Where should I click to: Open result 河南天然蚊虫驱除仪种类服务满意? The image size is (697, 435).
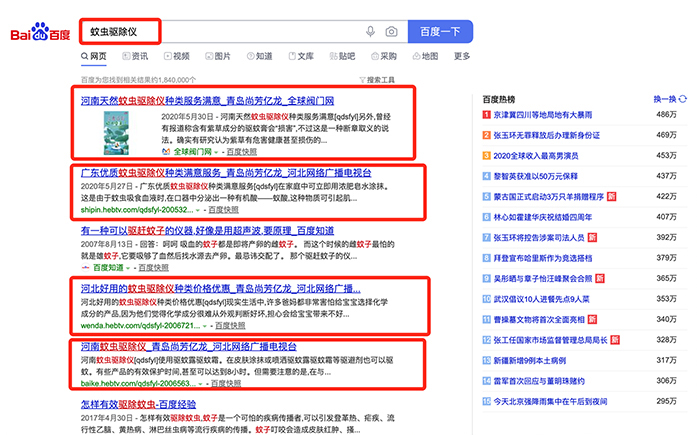point(208,101)
